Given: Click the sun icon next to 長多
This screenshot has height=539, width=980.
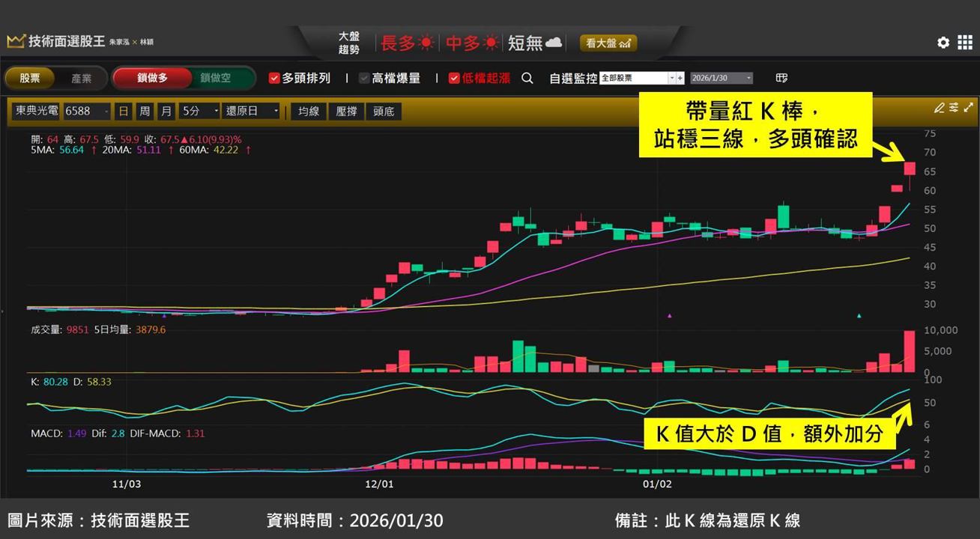Looking at the screenshot, I should (x=426, y=43).
